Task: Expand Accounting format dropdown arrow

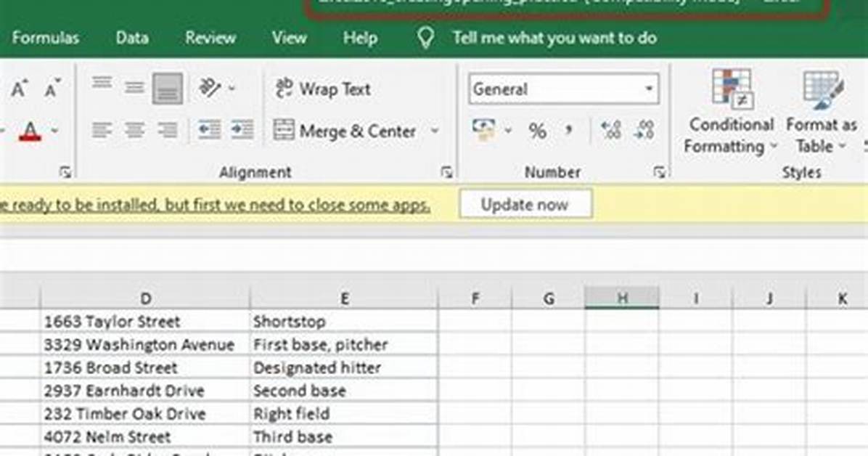Action: [x=508, y=131]
